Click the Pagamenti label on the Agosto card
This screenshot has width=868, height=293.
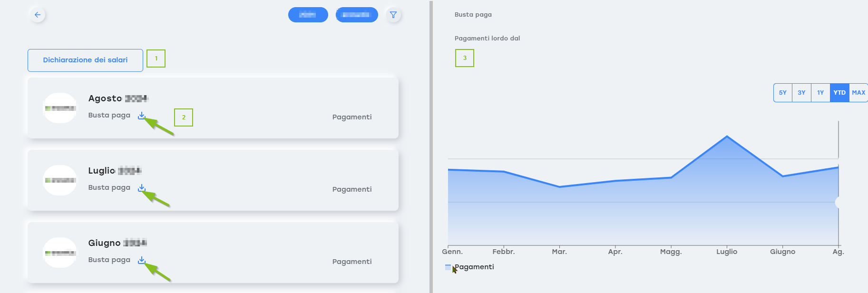tap(352, 117)
